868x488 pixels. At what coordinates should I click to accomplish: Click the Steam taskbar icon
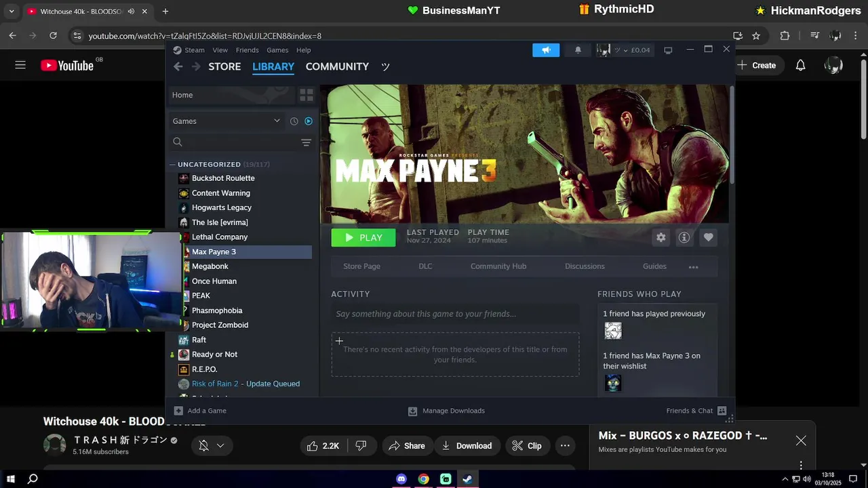(467, 479)
